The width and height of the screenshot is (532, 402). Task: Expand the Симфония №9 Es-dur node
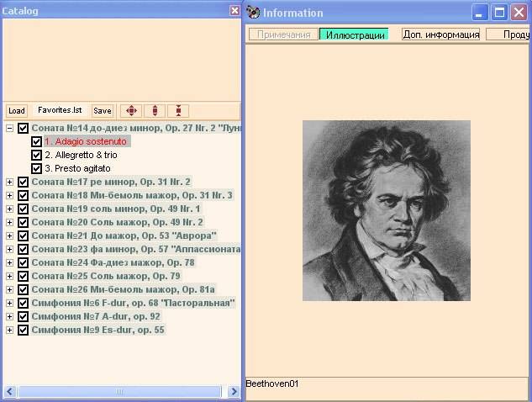pos(9,330)
